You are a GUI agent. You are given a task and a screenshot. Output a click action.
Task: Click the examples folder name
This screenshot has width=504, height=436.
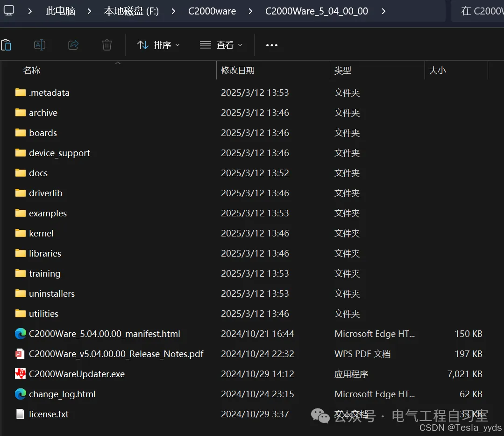point(48,214)
